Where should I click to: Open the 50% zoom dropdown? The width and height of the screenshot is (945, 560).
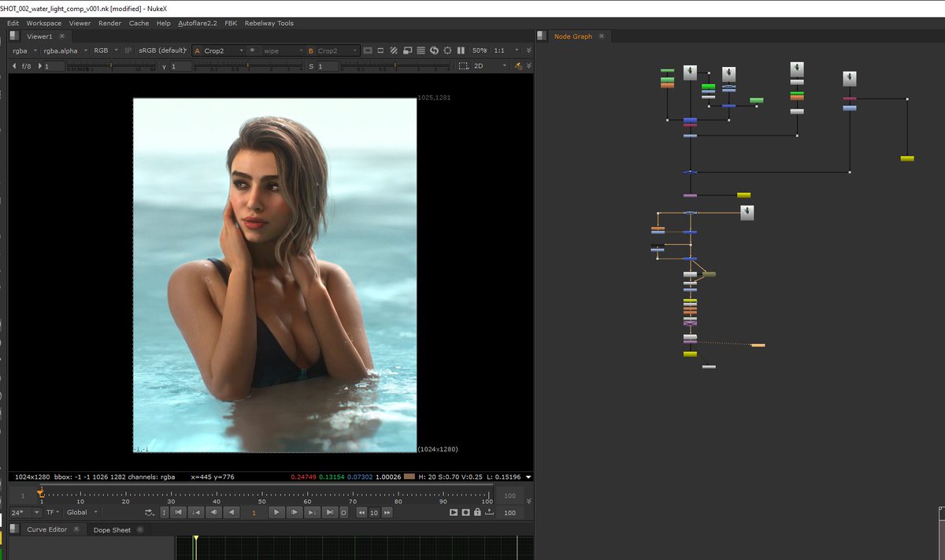click(x=480, y=50)
